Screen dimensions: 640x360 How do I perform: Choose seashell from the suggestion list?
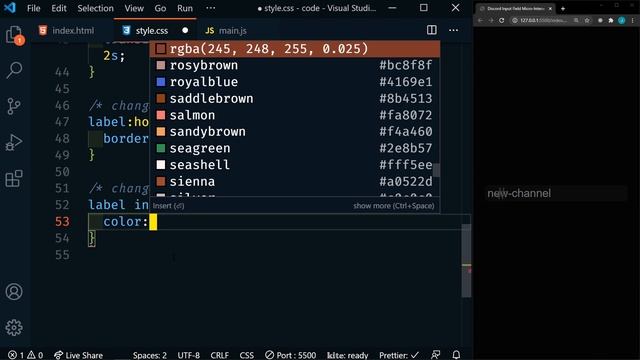[295, 165]
